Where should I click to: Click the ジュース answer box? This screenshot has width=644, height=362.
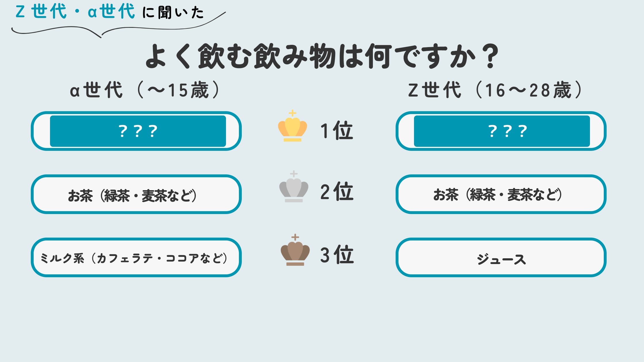tap(501, 258)
